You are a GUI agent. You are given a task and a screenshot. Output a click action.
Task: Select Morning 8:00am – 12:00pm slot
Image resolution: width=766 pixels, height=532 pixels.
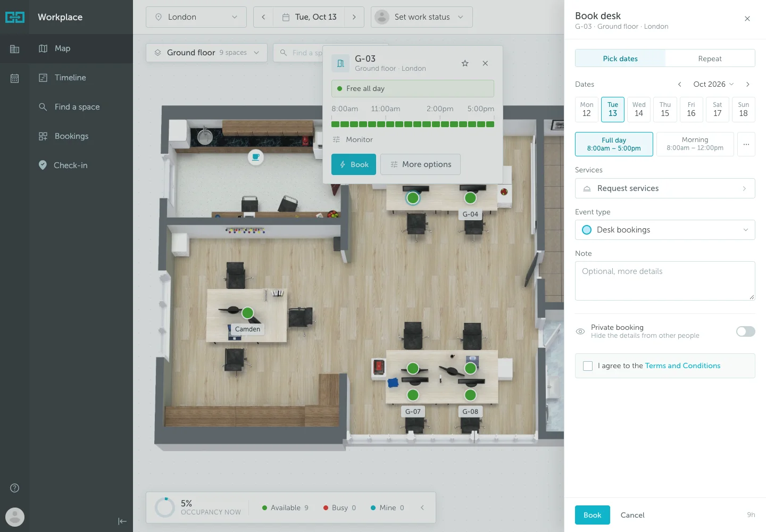[x=695, y=144]
